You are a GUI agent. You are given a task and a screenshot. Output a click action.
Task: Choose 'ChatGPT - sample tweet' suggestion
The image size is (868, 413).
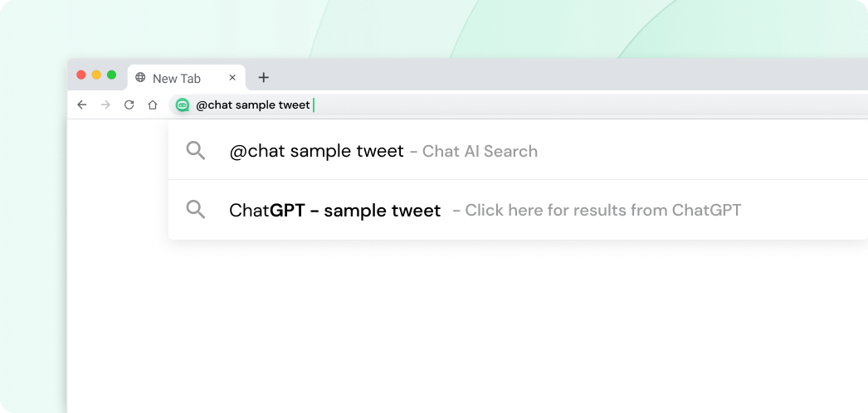pos(334,211)
